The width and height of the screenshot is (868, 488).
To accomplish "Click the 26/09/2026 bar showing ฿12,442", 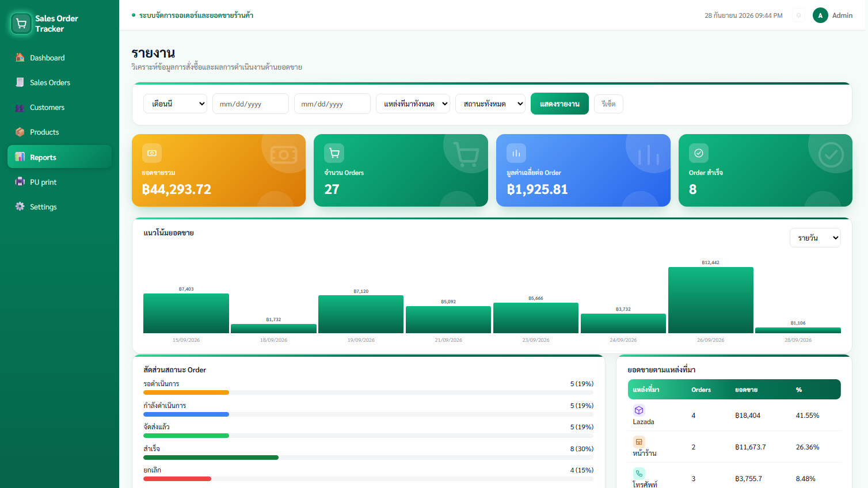I will [x=711, y=300].
